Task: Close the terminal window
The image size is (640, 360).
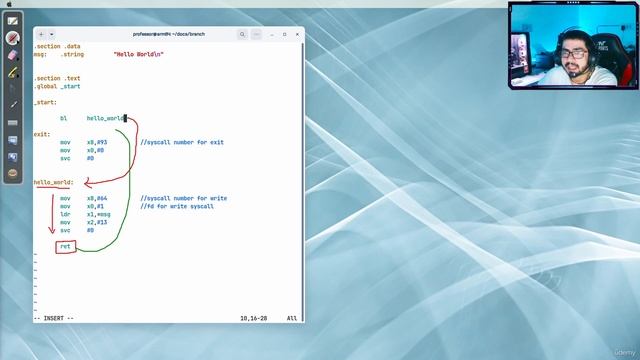Action: coord(297,34)
